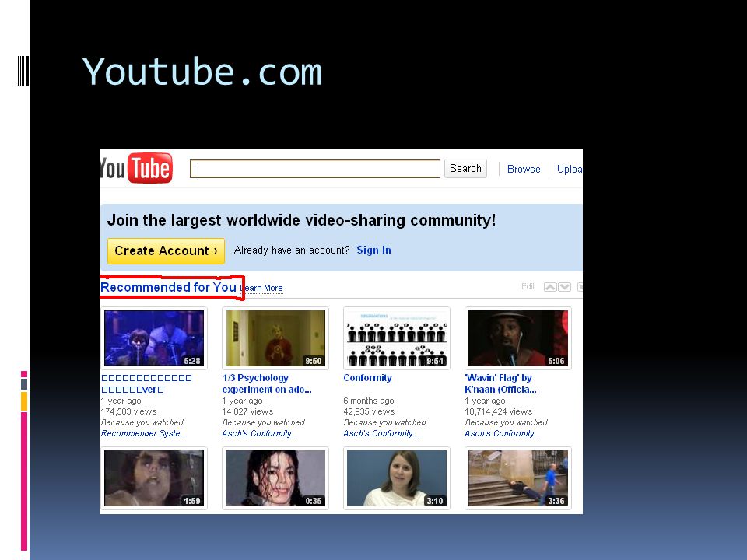This screenshot has width=747, height=560.
Task: Click the Sign In link
Action: [x=374, y=250]
